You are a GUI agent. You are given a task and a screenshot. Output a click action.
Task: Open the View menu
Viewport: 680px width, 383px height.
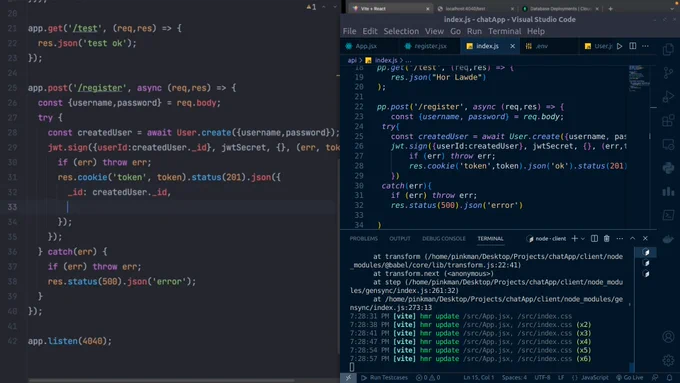pos(434,31)
